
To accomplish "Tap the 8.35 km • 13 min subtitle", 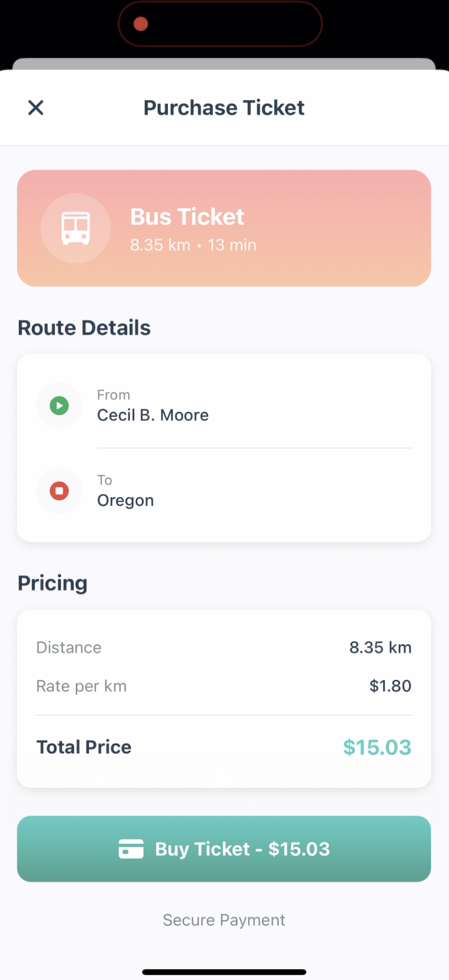I will [193, 245].
